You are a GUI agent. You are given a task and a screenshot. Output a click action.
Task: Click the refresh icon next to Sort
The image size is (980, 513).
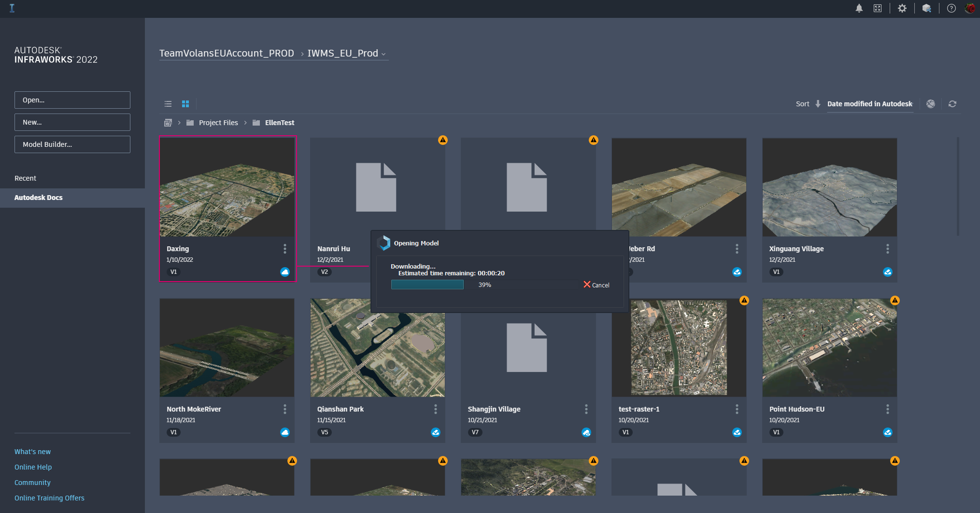[x=952, y=104]
